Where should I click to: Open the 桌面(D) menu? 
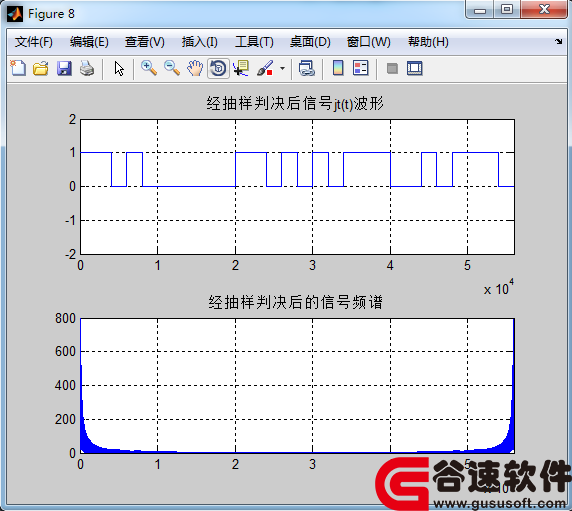pyautogui.click(x=310, y=42)
